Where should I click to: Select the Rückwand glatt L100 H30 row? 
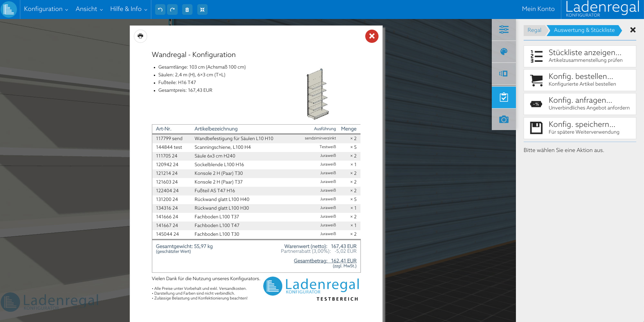[x=256, y=208]
